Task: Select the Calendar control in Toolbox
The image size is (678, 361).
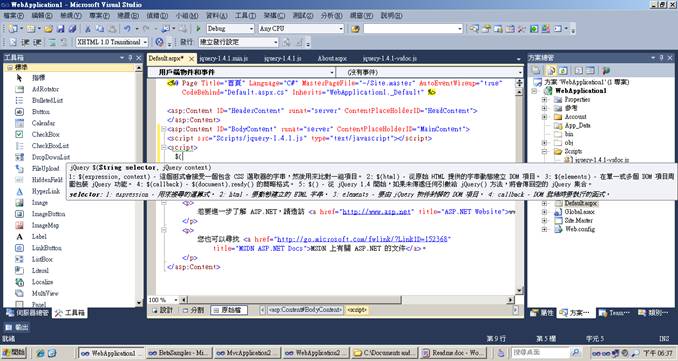Action: 43,123
